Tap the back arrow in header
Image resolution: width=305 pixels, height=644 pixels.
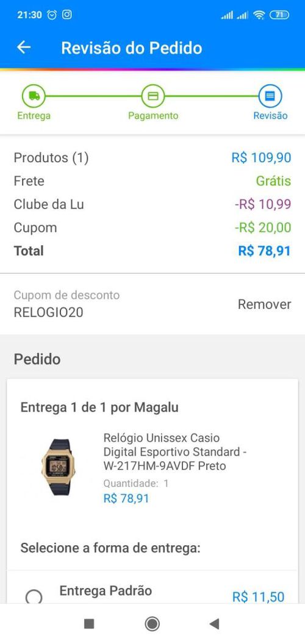24,48
